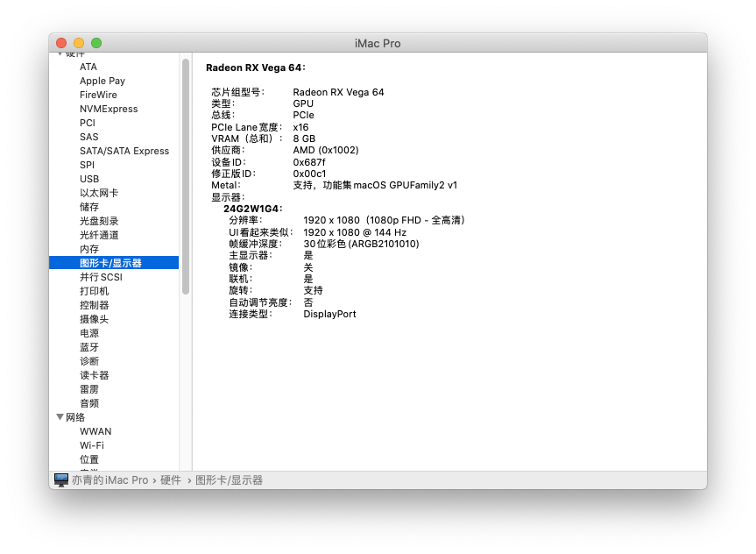Select 读卡器 in the sidebar
756x554 pixels.
[x=94, y=374]
